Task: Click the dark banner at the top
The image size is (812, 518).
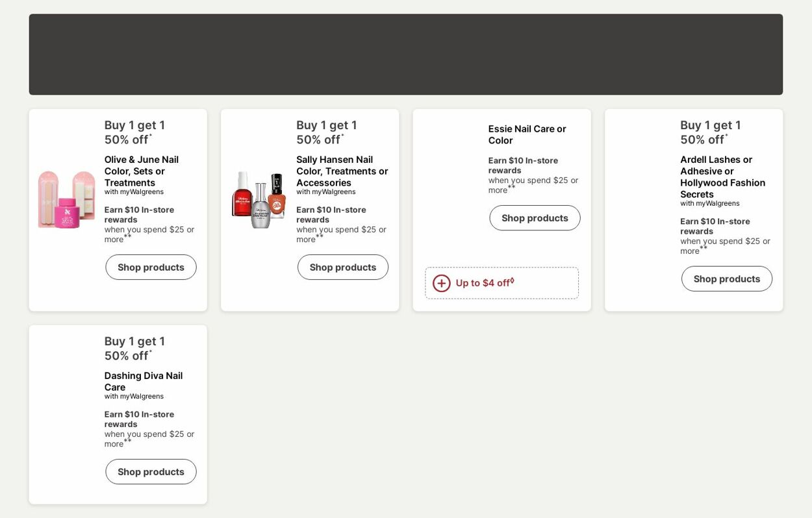Action: [406, 55]
